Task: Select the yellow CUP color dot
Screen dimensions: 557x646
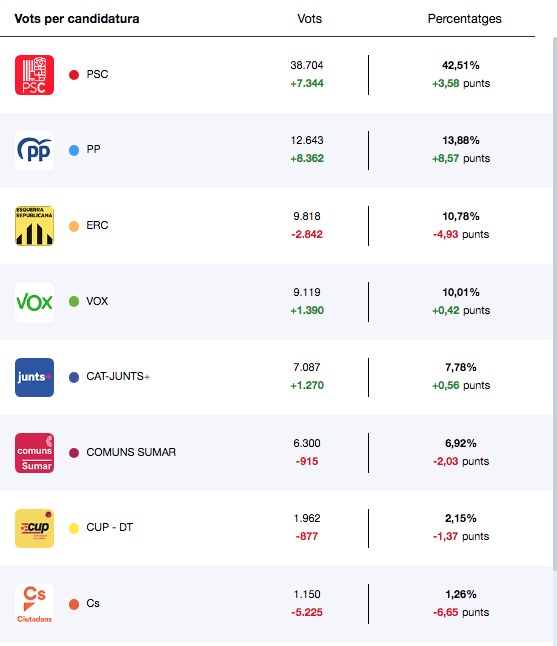Action: click(74, 528)
